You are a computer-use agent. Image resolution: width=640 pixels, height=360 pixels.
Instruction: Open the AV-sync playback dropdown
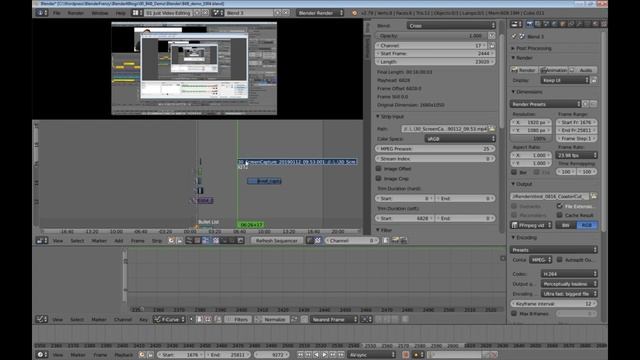[372, 355]
